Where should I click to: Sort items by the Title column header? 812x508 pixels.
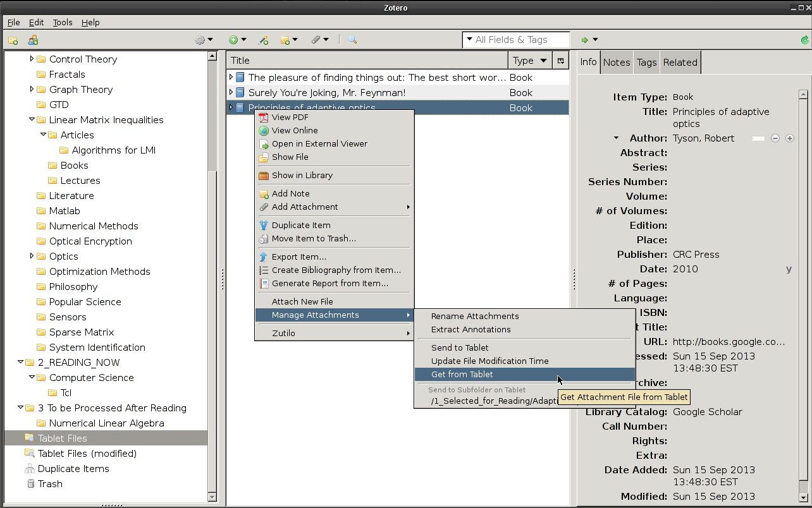[x=367, y=61]
